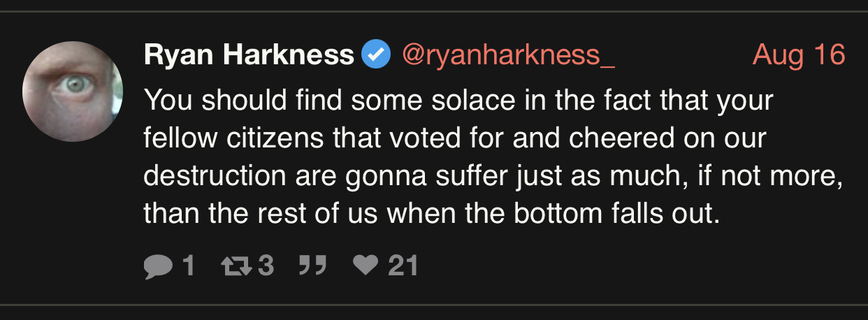This screenshot has height=320, width=868.
Task: Click the reply speech bubble icon
Action: point(157,266)
